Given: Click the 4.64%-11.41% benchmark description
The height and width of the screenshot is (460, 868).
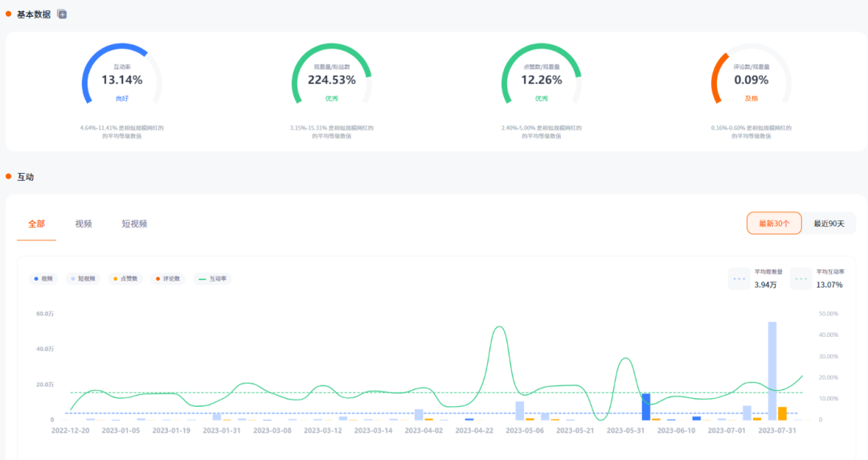Looking at the screenshot, I should [122, 132].
